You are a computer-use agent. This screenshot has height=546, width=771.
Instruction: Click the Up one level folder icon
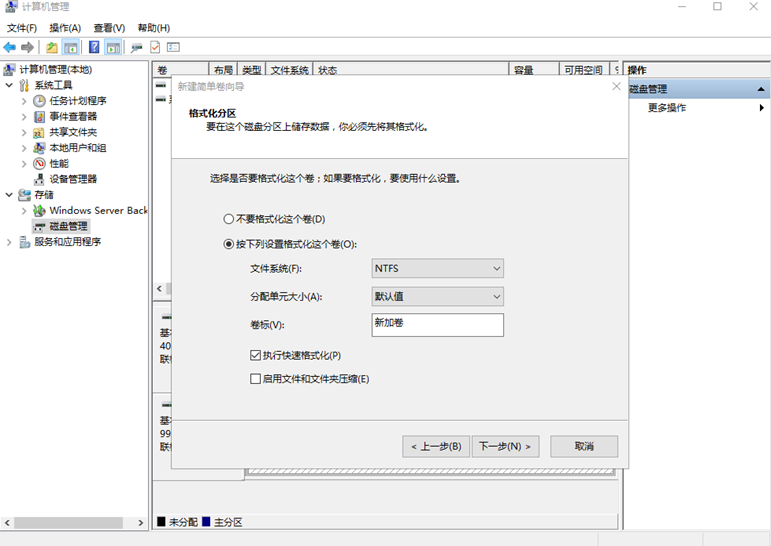tap(52, 47)
